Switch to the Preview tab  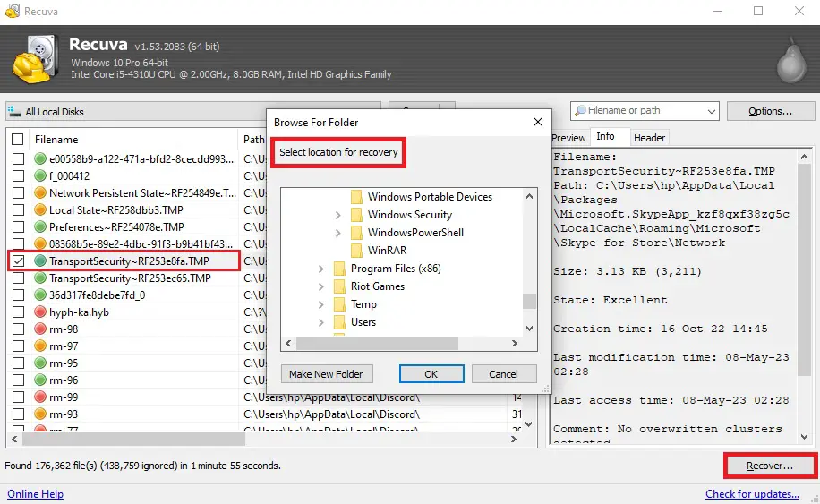tap(568, 138)
